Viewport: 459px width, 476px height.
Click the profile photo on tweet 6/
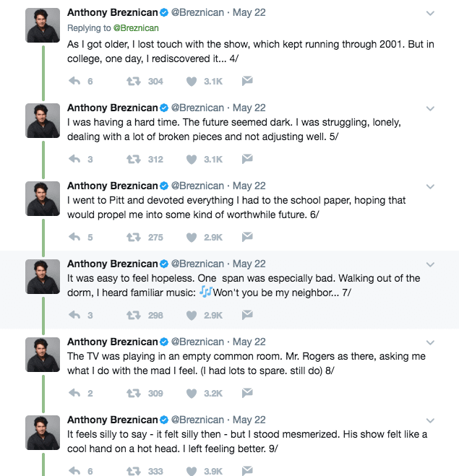[x=43, y=199]
